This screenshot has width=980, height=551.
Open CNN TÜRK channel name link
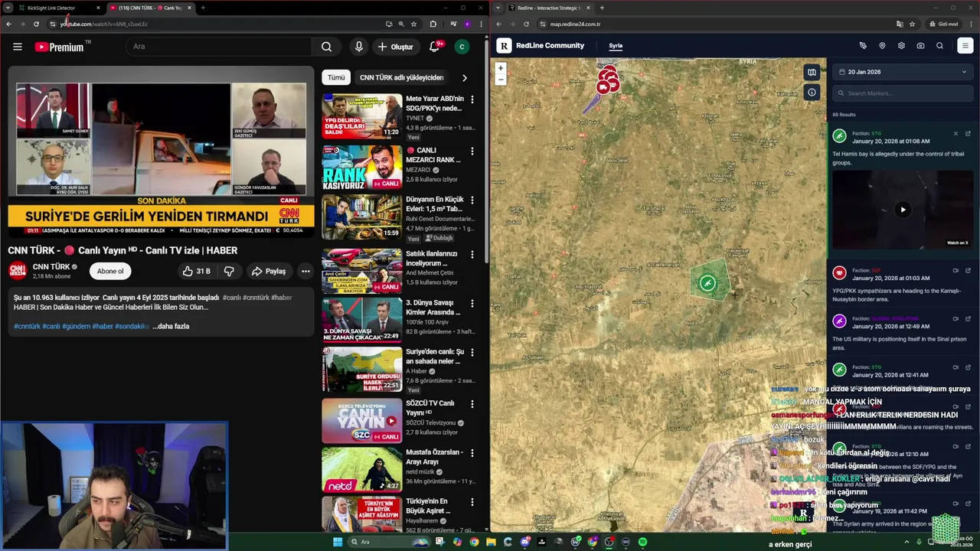click(x=51, y=266)
